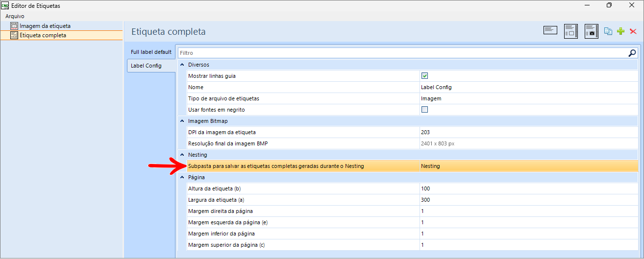Click the red X delete icon

(x=633, y=31)
